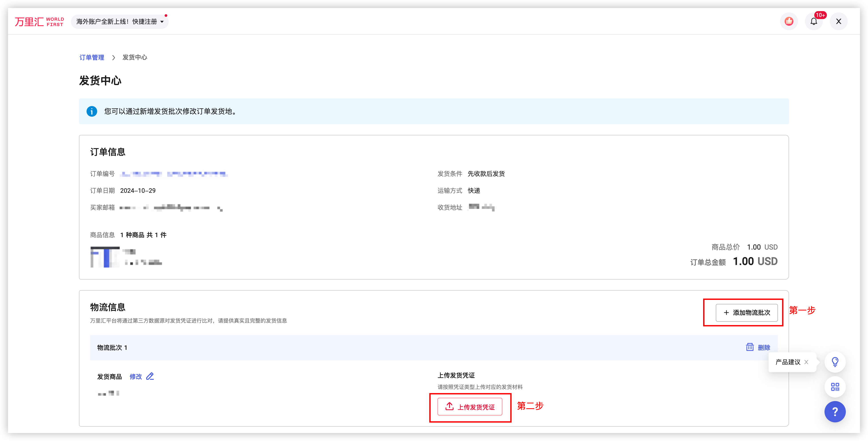Click the blurred order number link
This screenshot has width=868, height=441.
[174, 174]
